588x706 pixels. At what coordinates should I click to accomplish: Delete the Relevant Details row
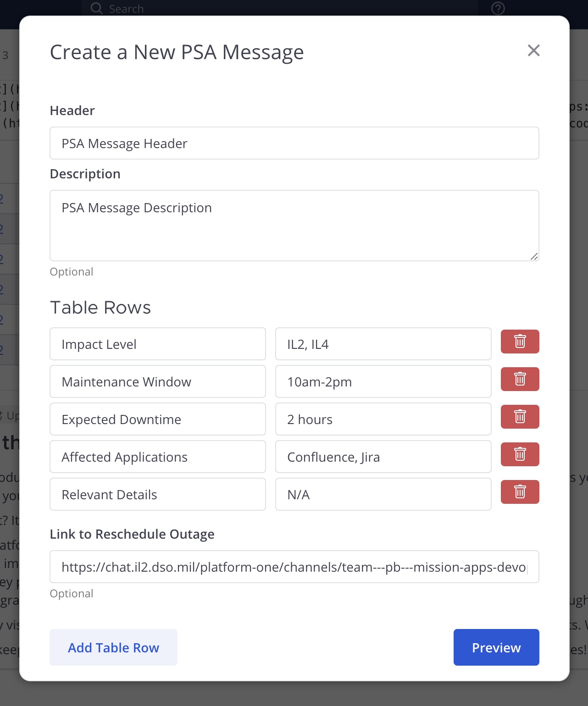pos(520,492)
